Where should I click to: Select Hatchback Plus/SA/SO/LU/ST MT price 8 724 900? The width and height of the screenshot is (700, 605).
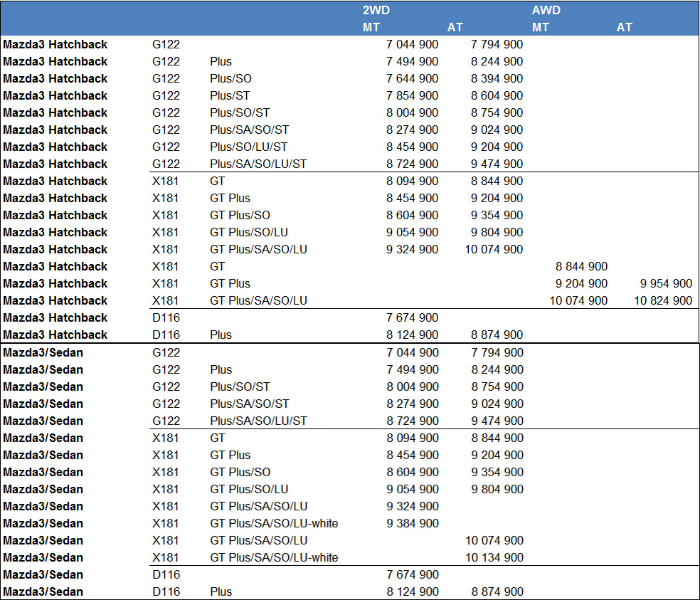(x=412, y=164)
